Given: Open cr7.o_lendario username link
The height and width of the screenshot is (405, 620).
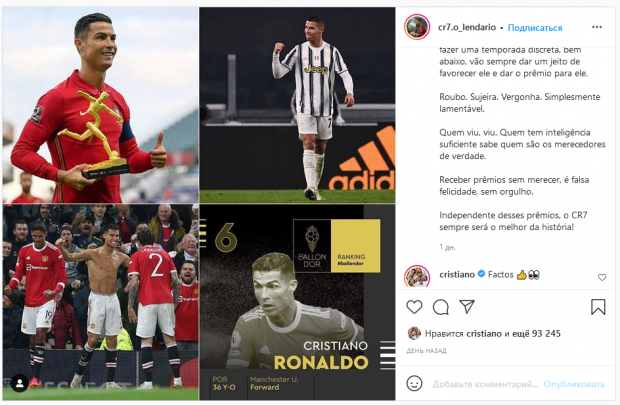Looking at the screenshot, I should [467, 27].
